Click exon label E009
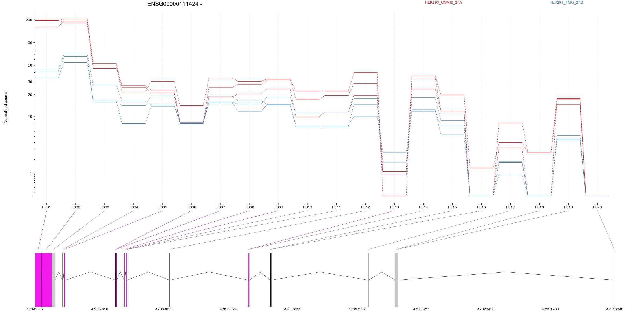Viewport: 644px width, 322px height. (279, 207)
